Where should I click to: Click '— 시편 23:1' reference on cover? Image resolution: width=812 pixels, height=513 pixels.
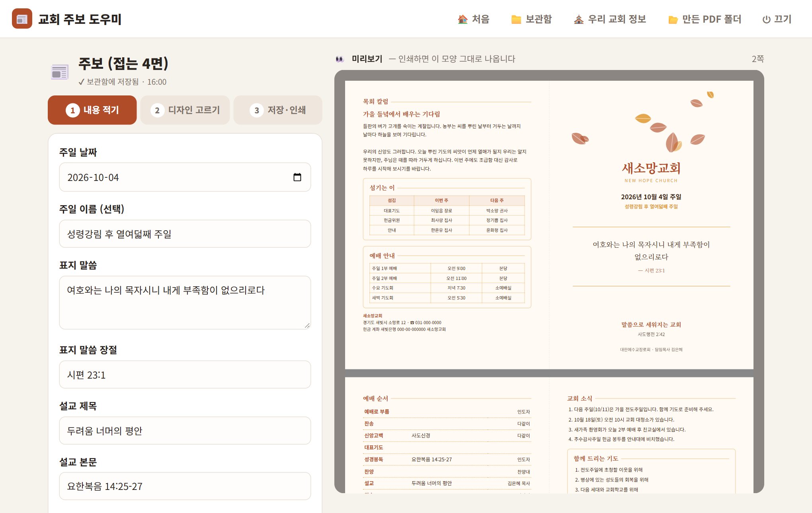[x=651, y=270]
